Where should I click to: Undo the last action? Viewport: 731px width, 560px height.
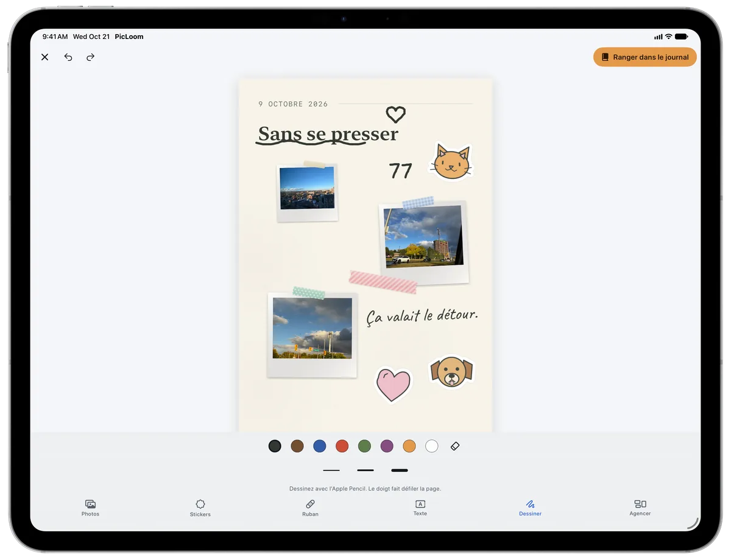[68, 57]
